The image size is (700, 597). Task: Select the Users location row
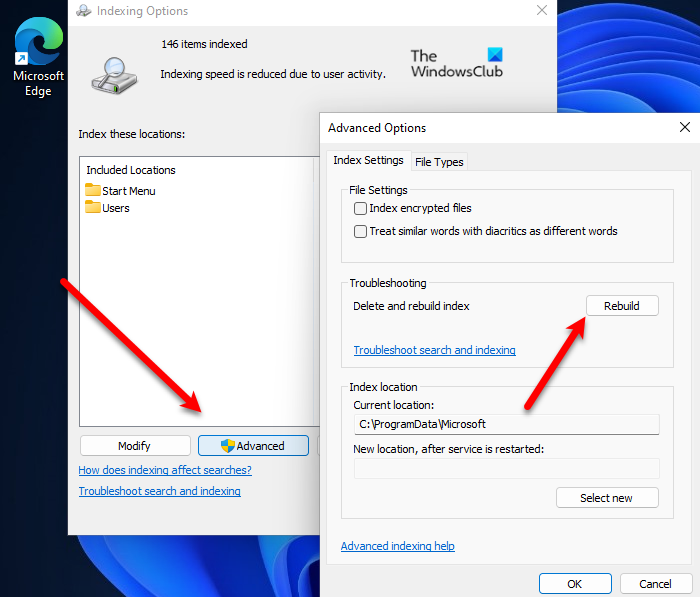(108, 208)
